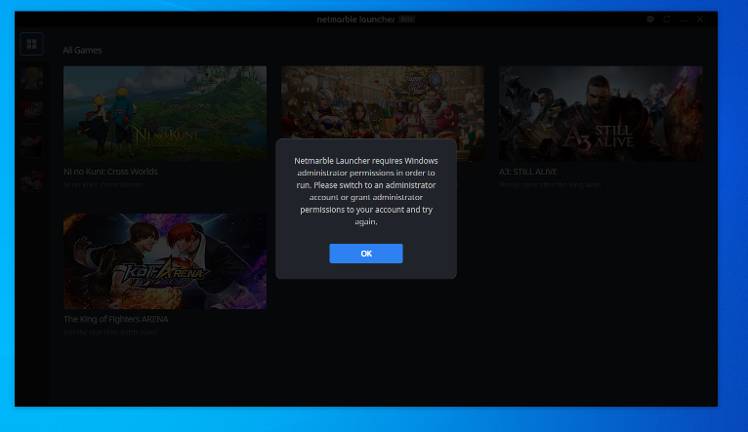Screen dimensions: 748x432
Task: Click the refresh icon in title bar
Action: click(667, 19)
